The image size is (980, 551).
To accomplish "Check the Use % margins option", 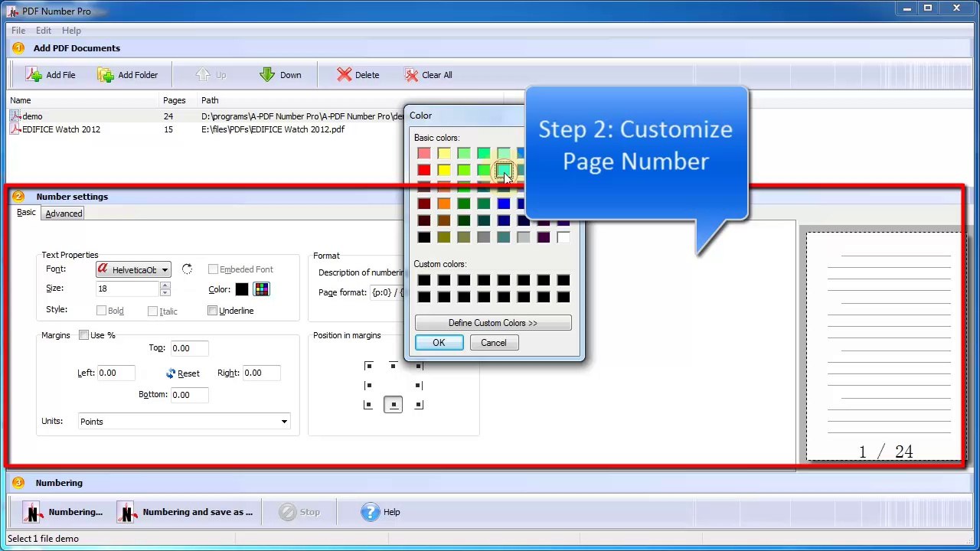I will pos(84,335).
